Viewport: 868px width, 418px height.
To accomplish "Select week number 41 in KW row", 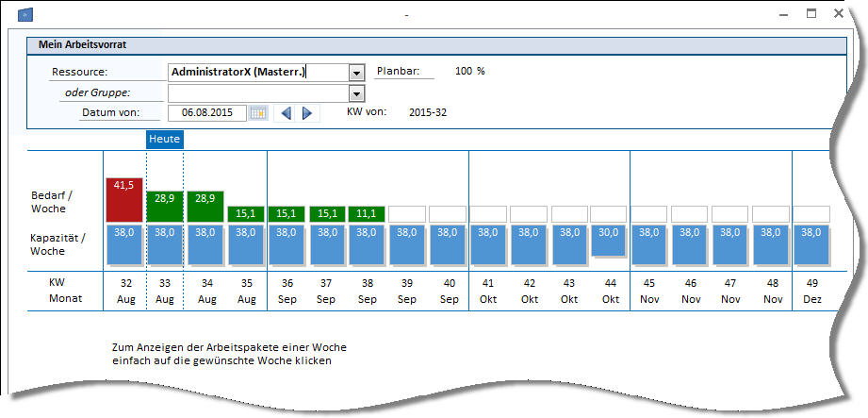I will 488,283.
